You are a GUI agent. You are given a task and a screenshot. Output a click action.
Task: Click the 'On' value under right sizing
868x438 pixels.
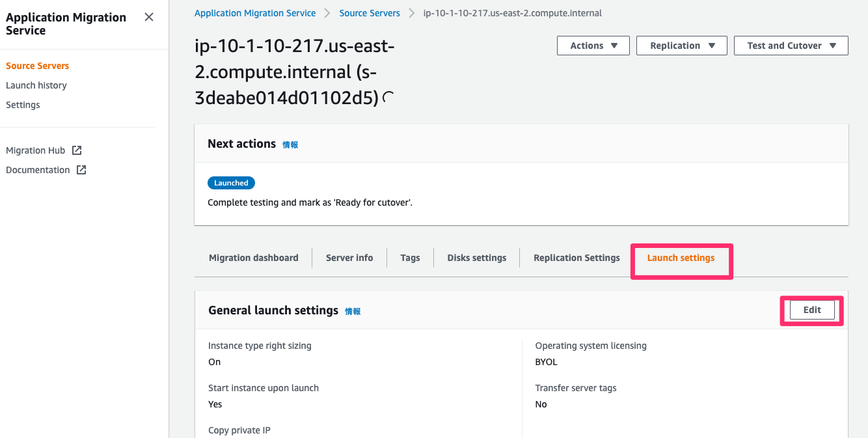[215, 362]
